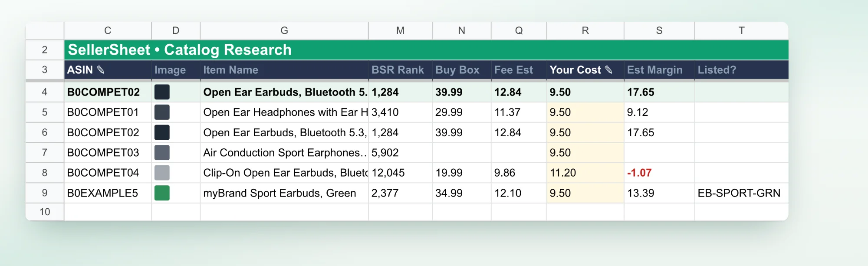The height and width of the screenshot is (266, 868).
Task: Select the green swatch for B0EXAMPLE5
Action: (162, 193)
